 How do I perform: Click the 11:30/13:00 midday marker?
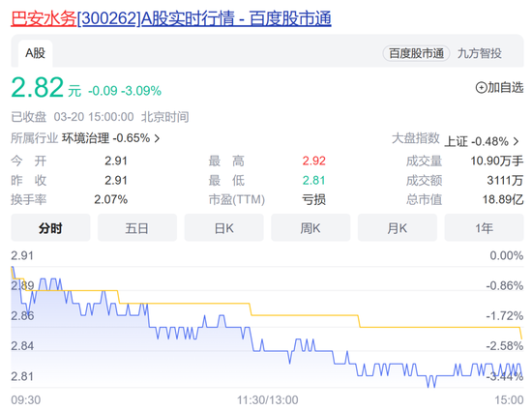(267, 400)
